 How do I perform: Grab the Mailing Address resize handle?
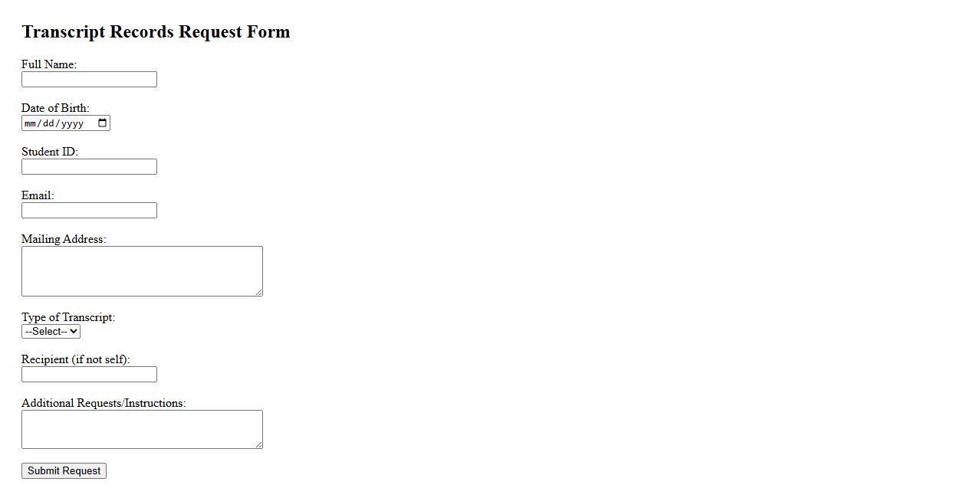259,292
